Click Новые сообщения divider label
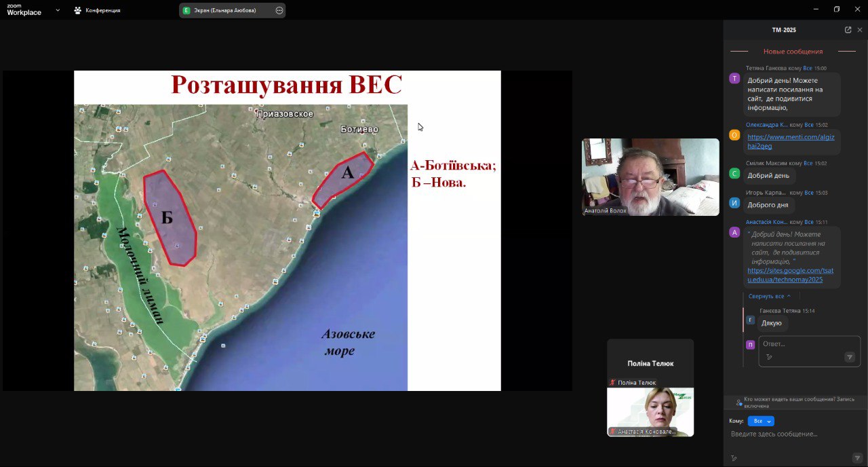 (x=793, y=52)
